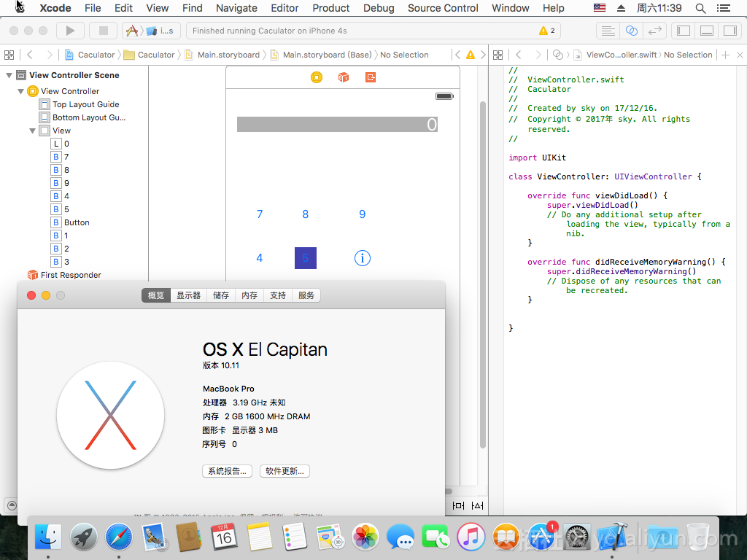Toggle the Utilities panel visibility
Image resolution: width=747 pixels, height=560 pixels.
(x=729, y=31)
